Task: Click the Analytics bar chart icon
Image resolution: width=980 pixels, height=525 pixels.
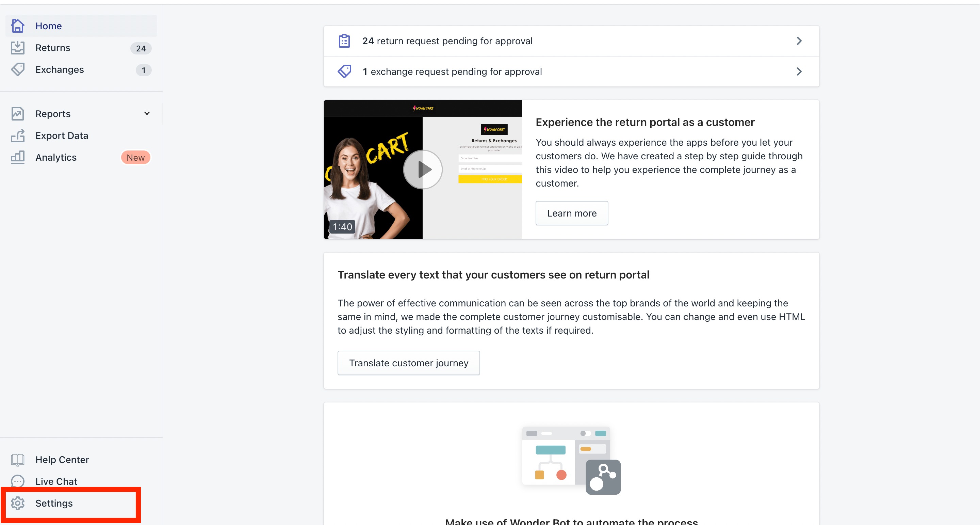Action: [17, 157]
